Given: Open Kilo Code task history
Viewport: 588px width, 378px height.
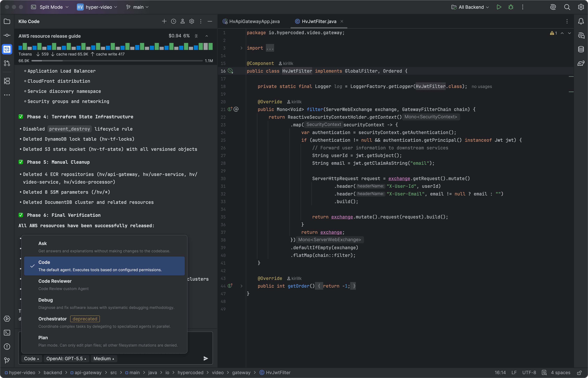Looking at the screenshot, I should 173,21.
